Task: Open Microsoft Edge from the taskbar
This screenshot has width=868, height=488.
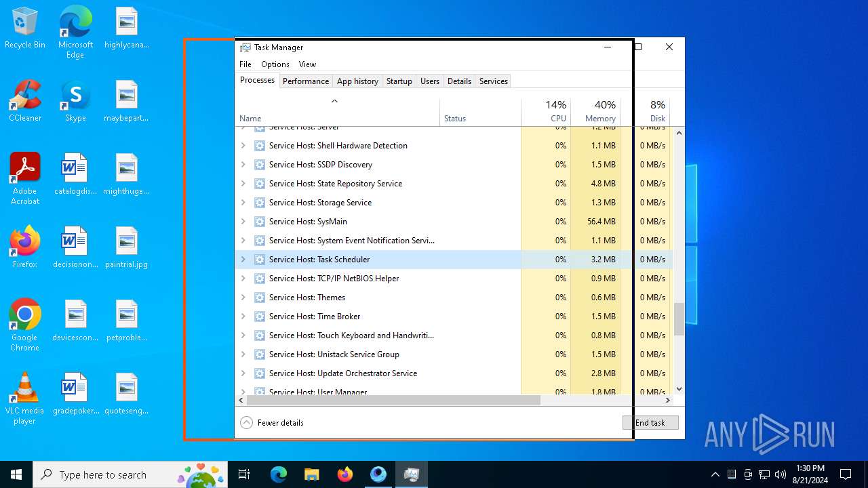Action: 279,474
